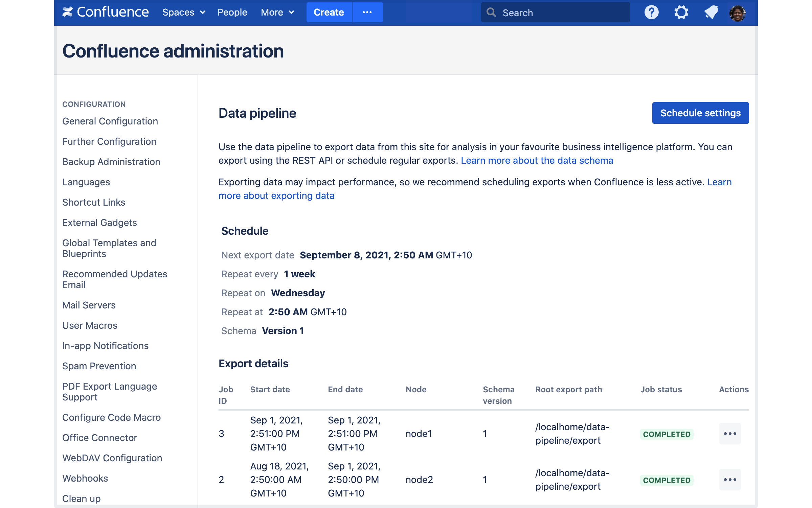
Task: Click COMPLETED status for job 3
Action: 667,434
